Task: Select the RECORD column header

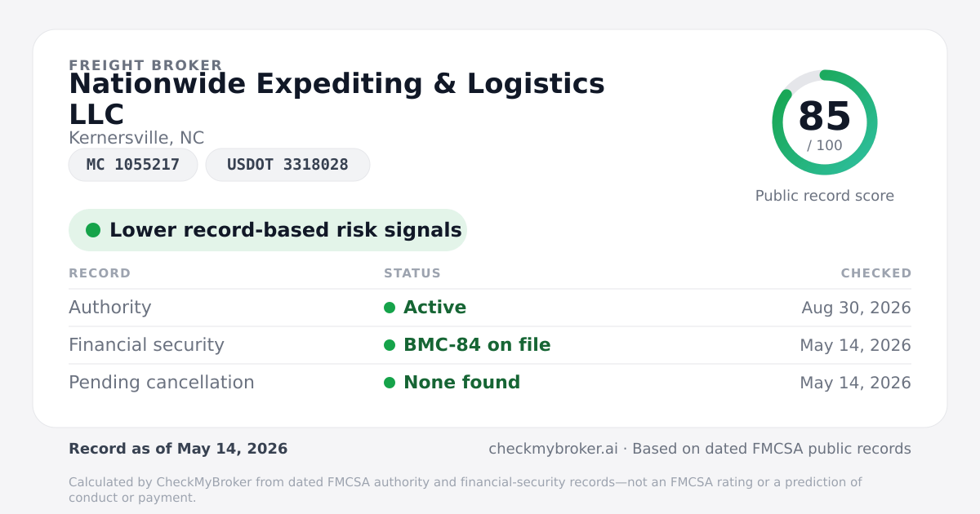Action: tap(100, 273)
